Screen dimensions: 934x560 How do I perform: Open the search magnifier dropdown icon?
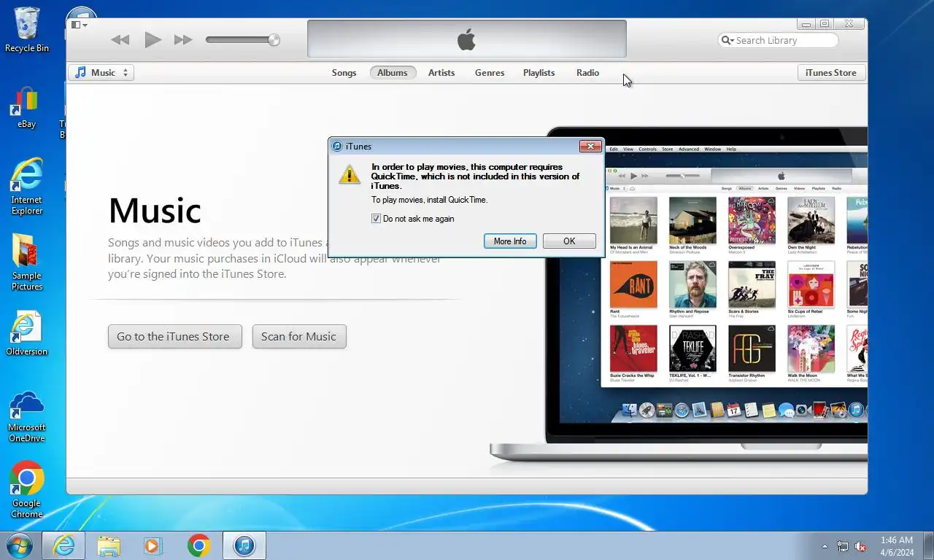coord(727,40)
